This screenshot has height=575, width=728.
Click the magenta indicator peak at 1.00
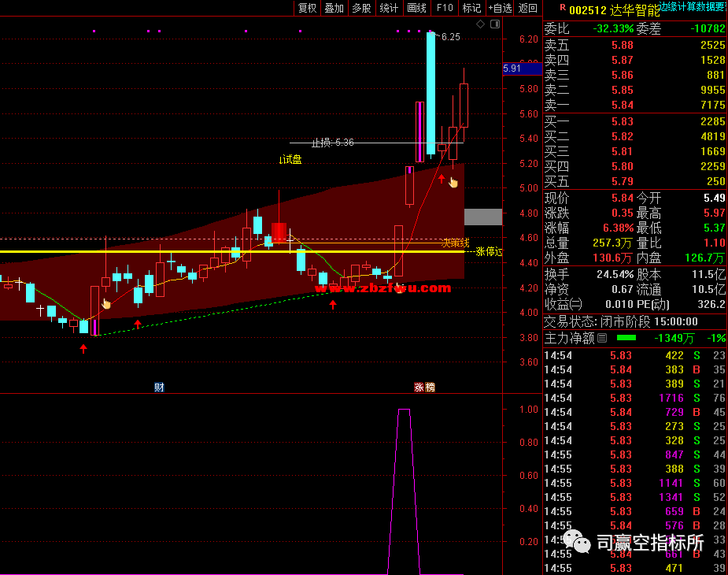[x=404, y=410]
